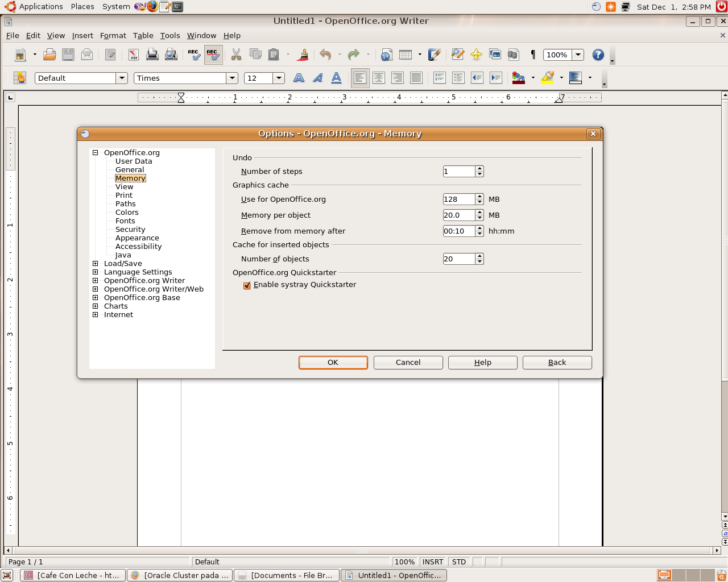
Task: Open the zoom 100% dropdown
Action: pyautogui.click(x=578, y=55)
